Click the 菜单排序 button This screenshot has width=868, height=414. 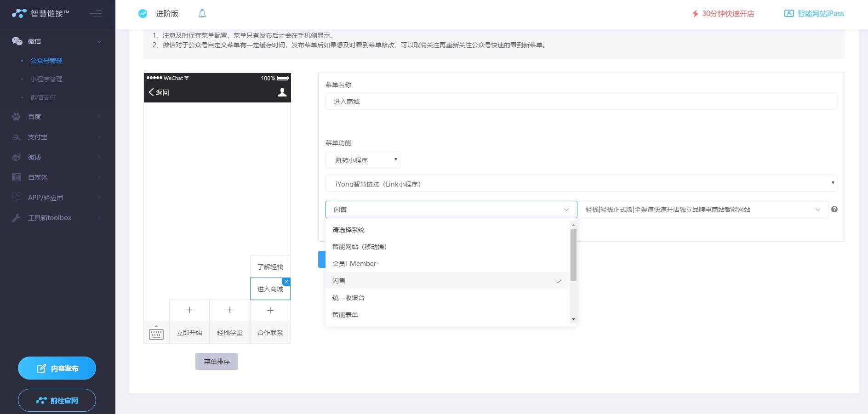point(217,362)
